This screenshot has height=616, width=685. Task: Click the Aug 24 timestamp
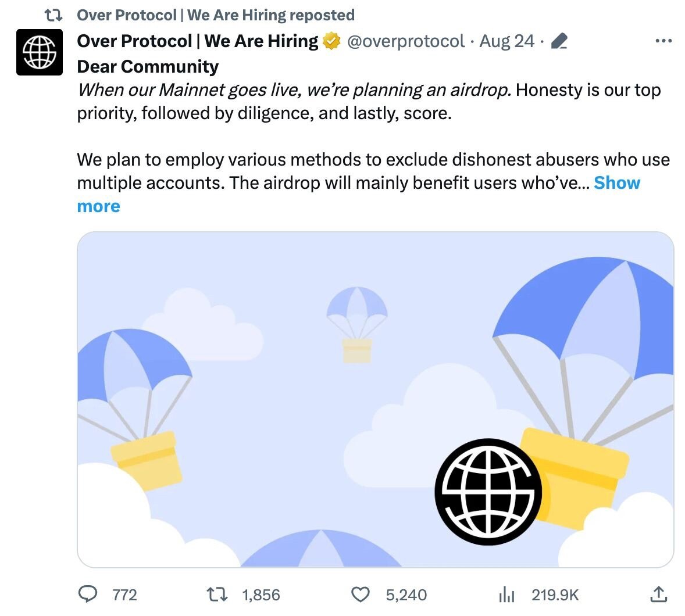[506, 41]
